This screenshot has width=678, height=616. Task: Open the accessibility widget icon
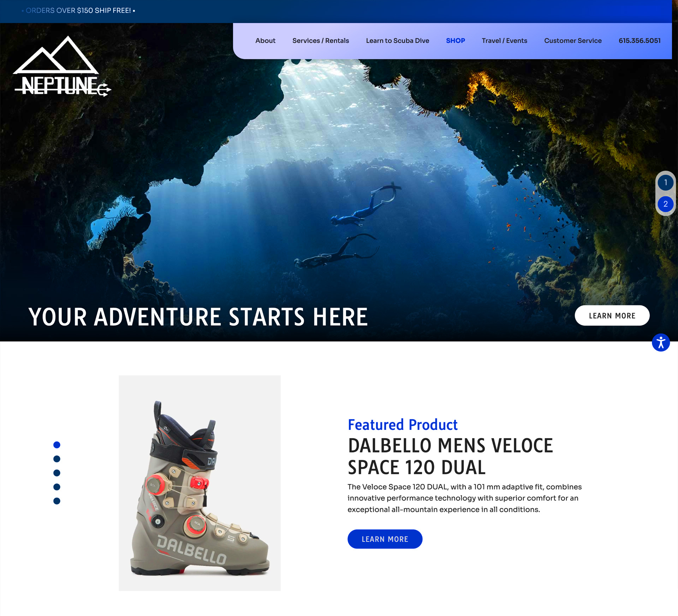pos(661,342)
